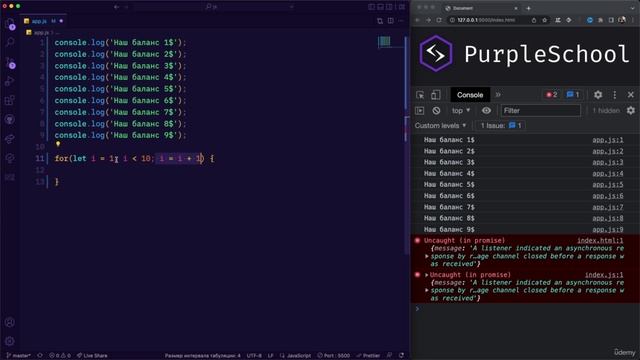Image resolution: width=640 pixels, height=360 pixels.
Task: Toggle the device toolbar icon
Action: pos(436,95)
